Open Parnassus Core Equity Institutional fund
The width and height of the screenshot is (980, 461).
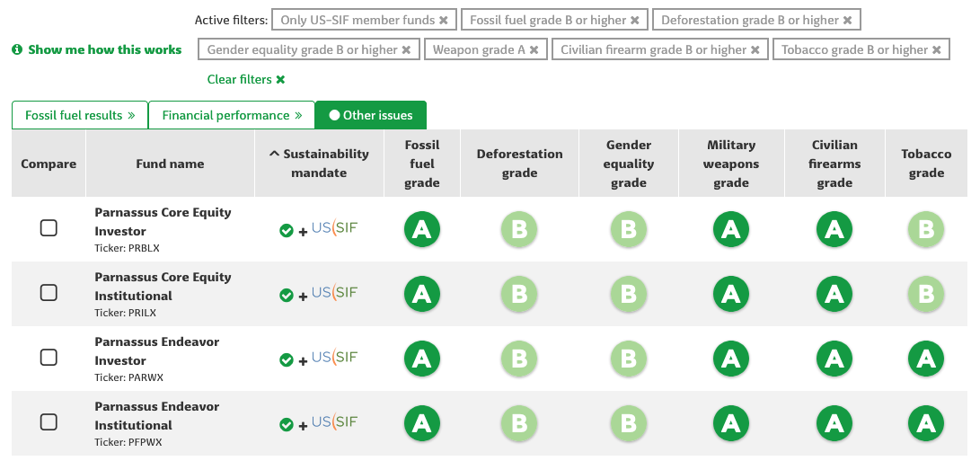[163, 286]
